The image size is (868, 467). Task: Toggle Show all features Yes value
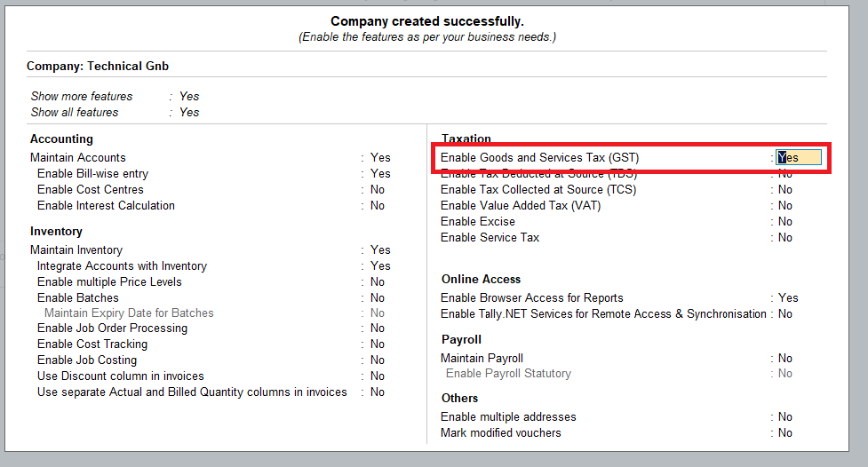[x=189, y=112]
